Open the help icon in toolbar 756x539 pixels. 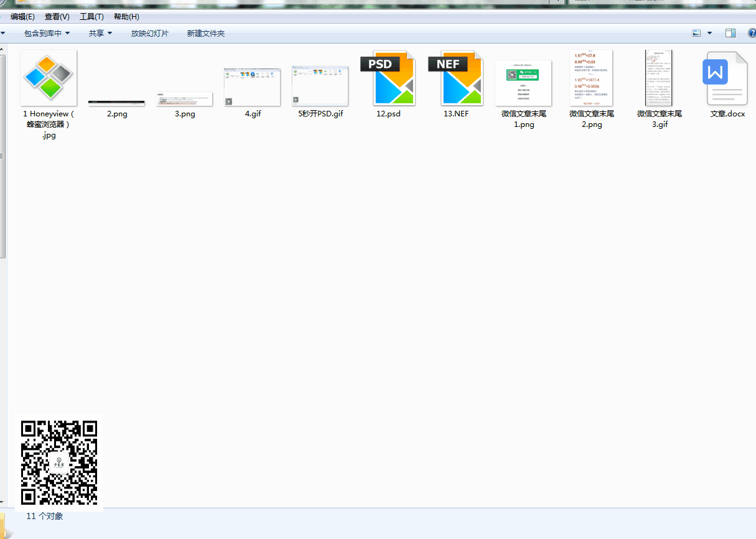tap(752, 33)
